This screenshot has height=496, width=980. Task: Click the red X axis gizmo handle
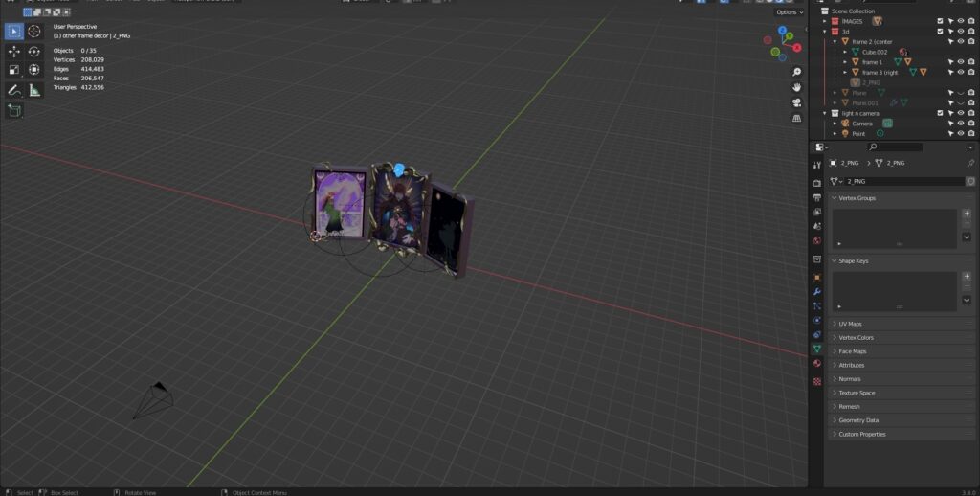tap(797, 47)
